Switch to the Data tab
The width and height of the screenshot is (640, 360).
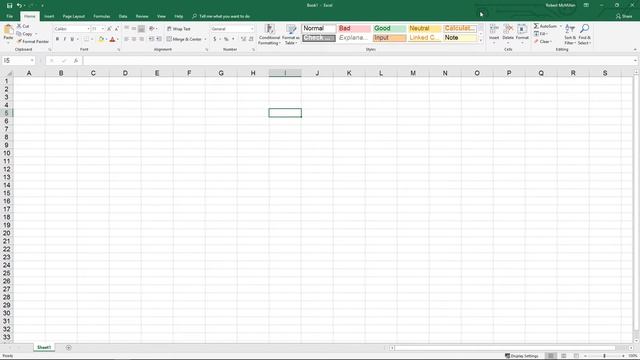point(123,16)
